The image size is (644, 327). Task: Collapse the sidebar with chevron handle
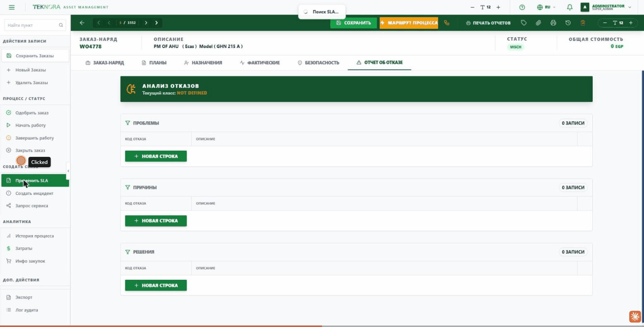[x=68, y=171]
